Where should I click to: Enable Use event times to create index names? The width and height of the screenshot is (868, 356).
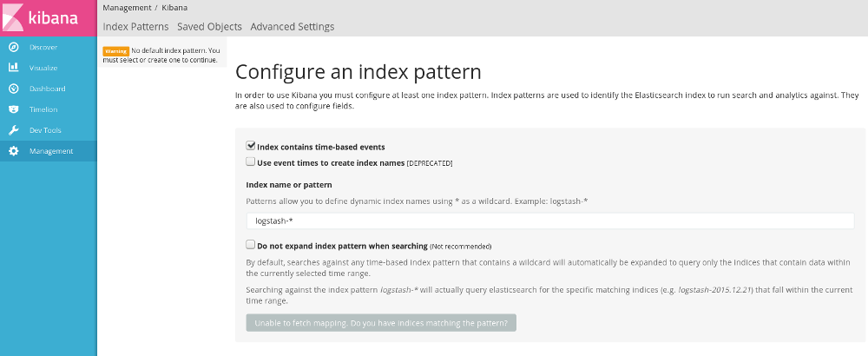[250, 162]
